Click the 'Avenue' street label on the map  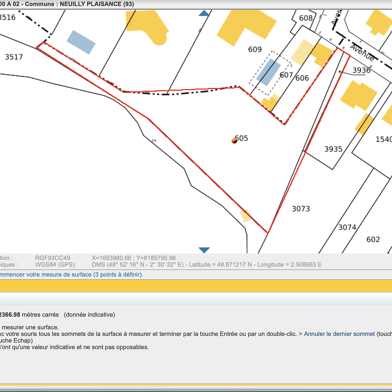(362, 53)
